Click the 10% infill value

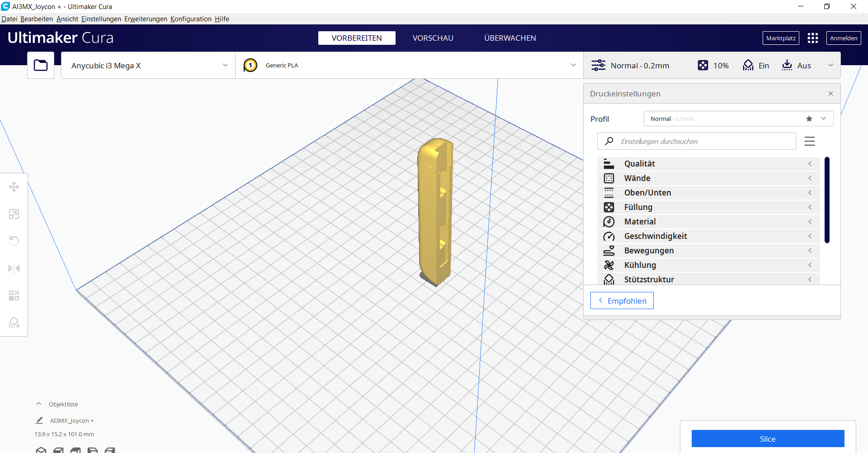tap(721, 66)
